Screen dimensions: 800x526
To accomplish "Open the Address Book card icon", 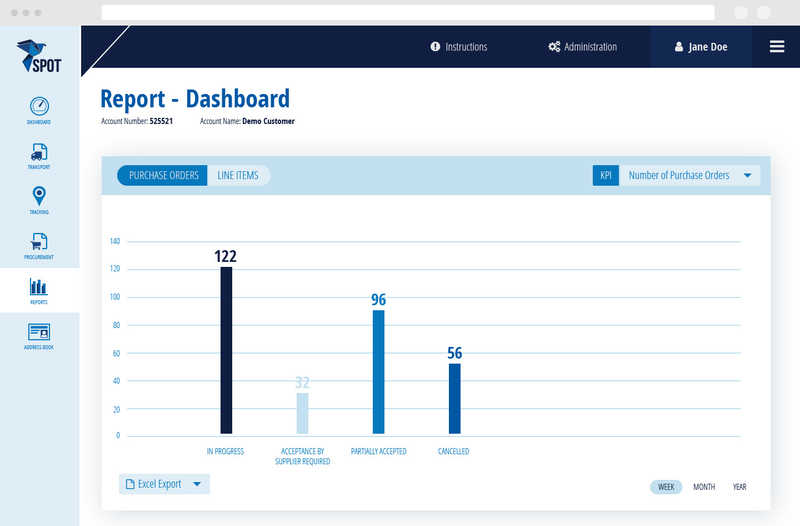I will click(x=39, y=333).
